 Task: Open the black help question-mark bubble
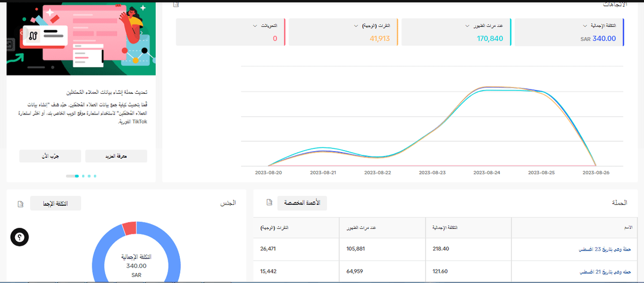(20, 237)
